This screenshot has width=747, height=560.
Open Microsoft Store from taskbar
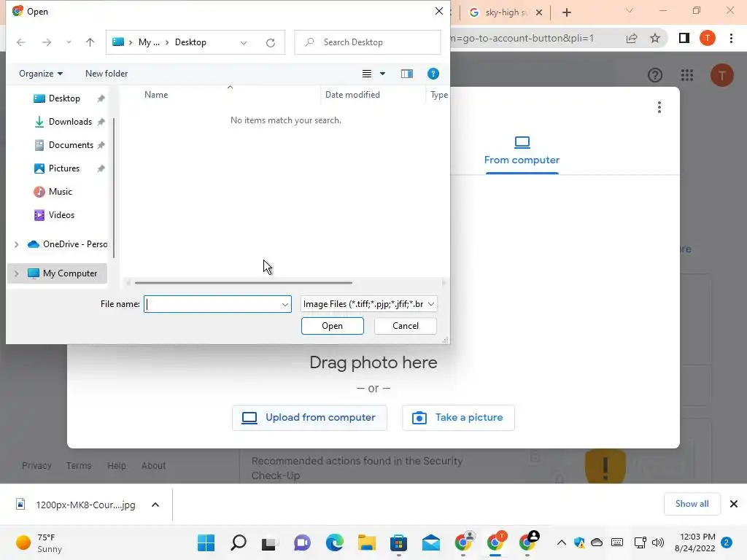[398, 542]
